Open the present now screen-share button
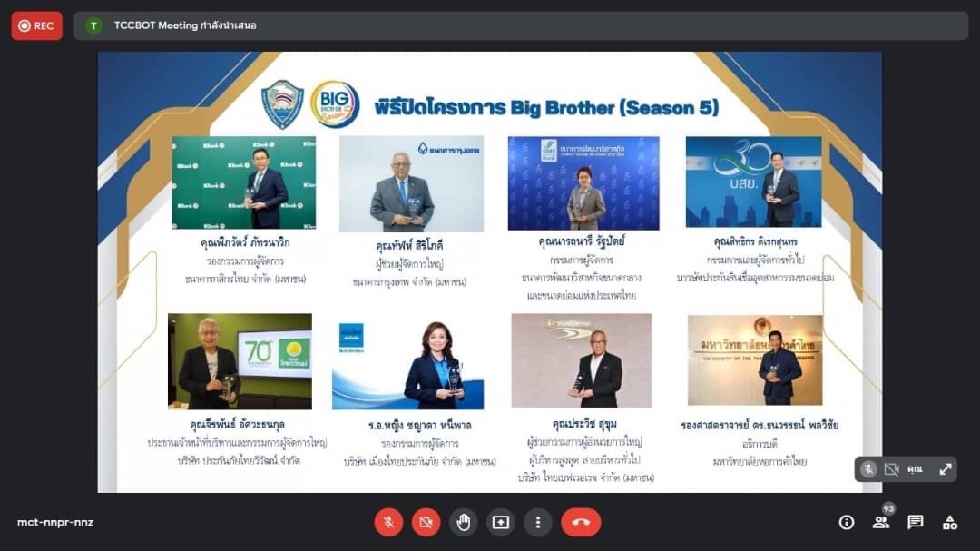This screenshot has width=980, height=551. [501, 522]
